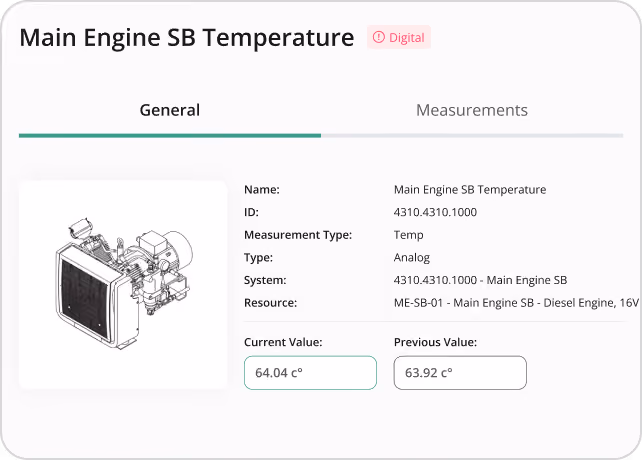642x460 pixels.
Task: Click the Main Engine SB Temperature heading
Action: click(187, 38)
